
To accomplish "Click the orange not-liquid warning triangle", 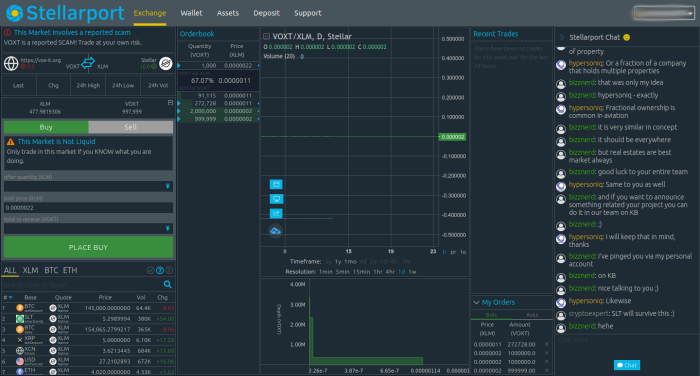I will 11,142.
